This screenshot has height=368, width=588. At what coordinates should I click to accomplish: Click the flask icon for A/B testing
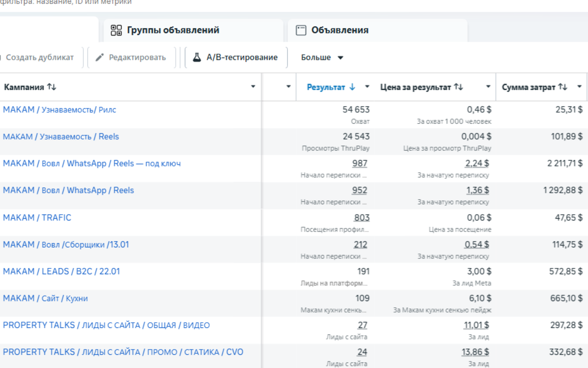pos(197,57)
